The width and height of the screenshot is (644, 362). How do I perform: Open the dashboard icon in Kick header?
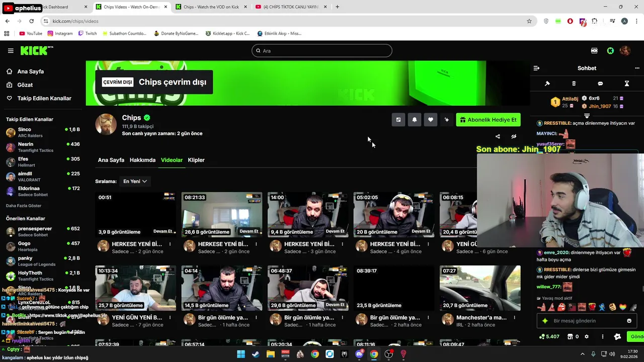[594, 51]
